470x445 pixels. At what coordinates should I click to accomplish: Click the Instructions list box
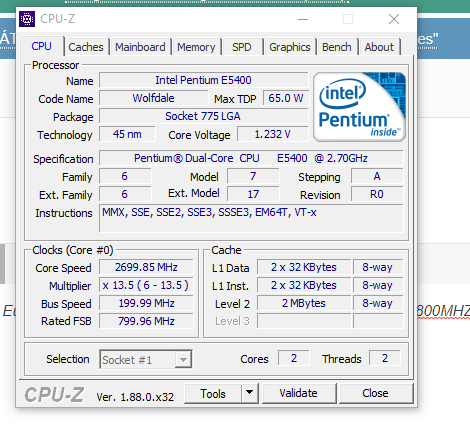[x=251, y=218]
